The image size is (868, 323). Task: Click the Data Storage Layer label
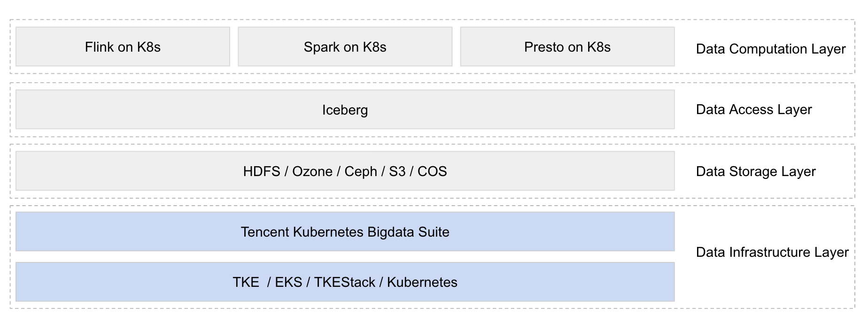tap(755, 171)
